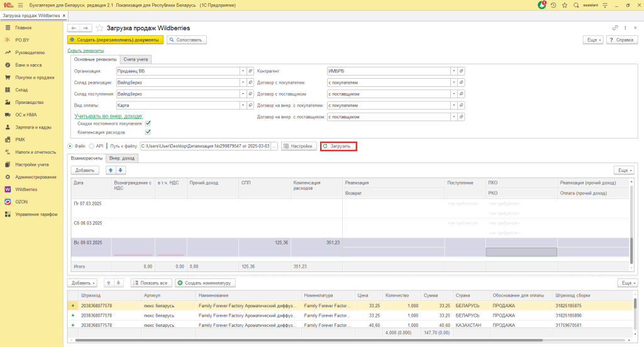Uncheck Компенсация расходов checkbox

pyautogui.click(x=148, y=132)
